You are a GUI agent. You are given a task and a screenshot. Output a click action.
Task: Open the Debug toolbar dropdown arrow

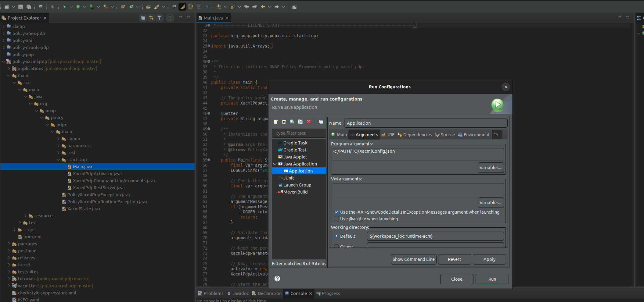[71, 7]
